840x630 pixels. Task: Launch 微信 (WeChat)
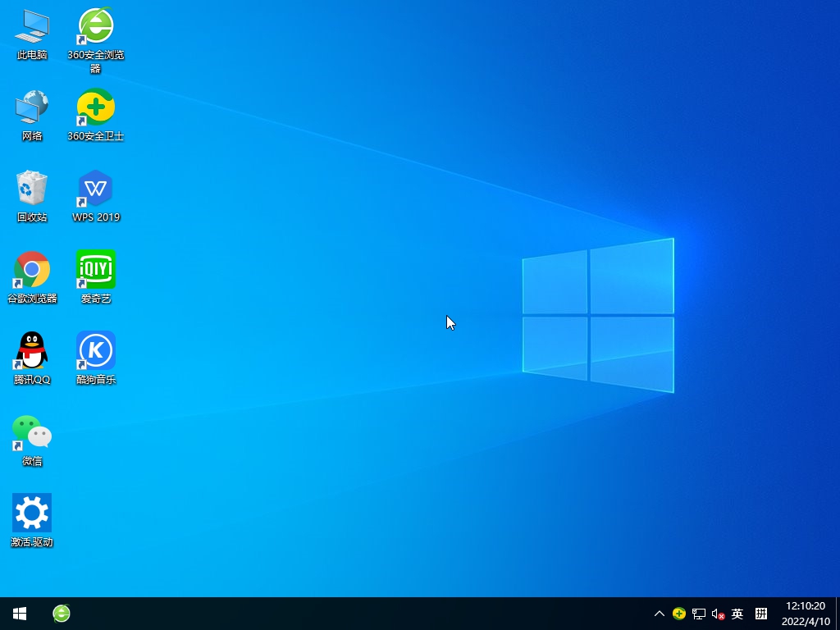tap(31, 431)
